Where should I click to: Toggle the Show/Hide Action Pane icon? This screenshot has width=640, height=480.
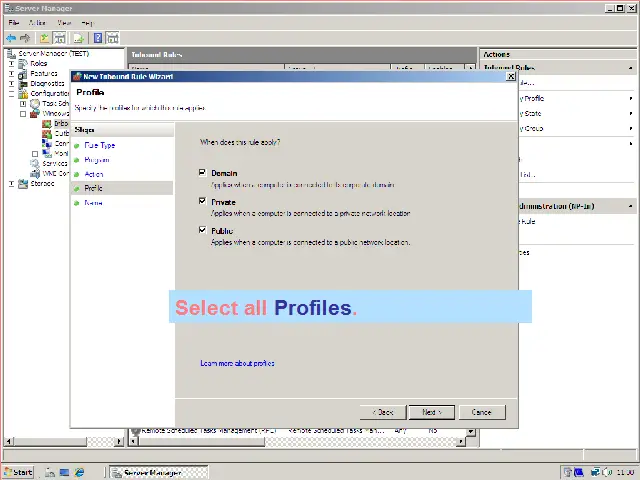113,38
